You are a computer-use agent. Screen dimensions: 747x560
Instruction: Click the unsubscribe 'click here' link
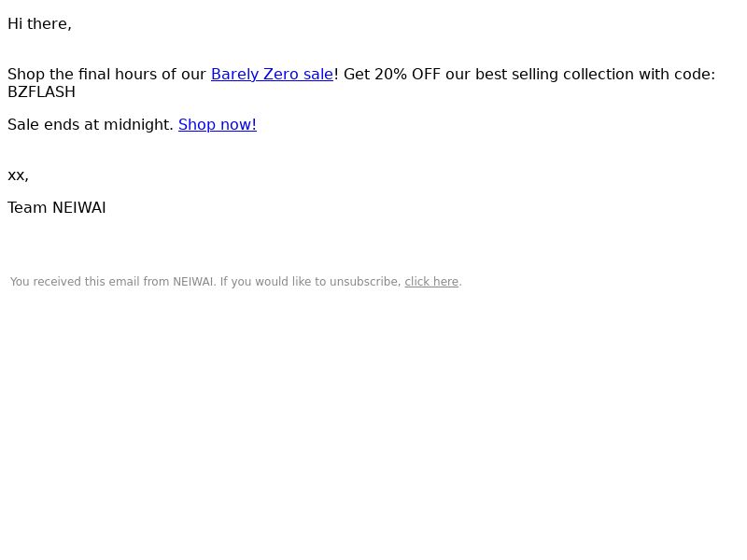tap(431, 282)
